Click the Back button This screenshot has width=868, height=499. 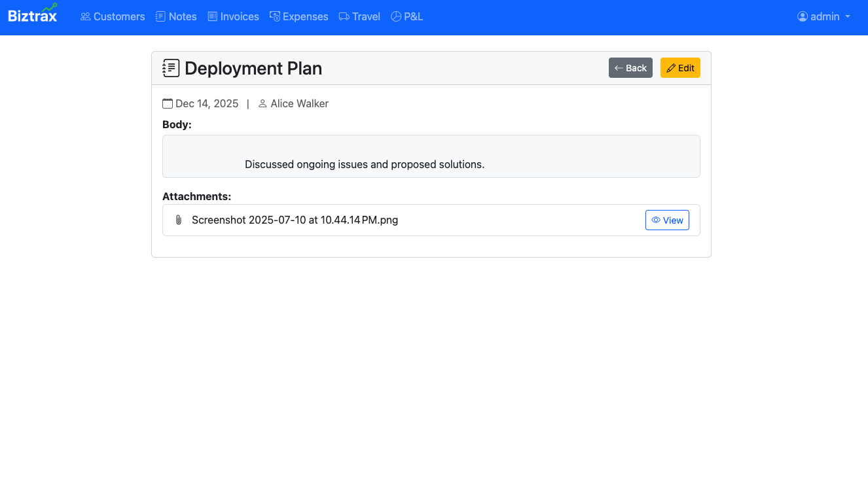[630, 67]
